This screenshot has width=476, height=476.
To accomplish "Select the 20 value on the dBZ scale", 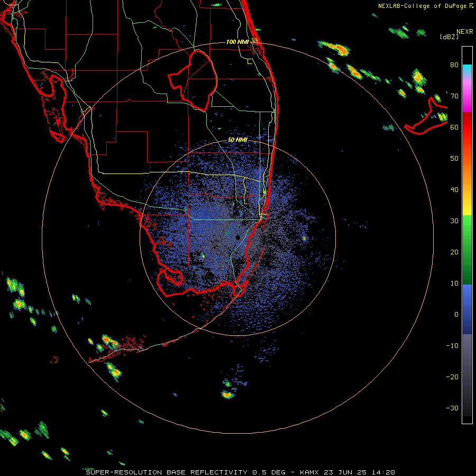I will click(x=454, y=252).
